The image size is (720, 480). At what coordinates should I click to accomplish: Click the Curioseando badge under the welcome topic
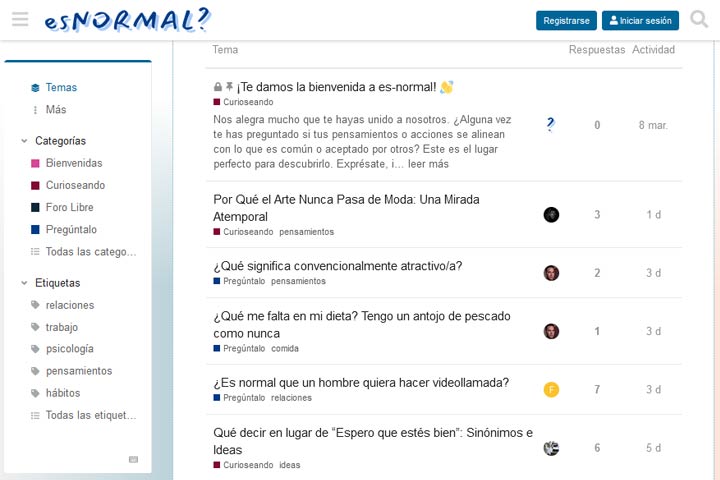[243, 102]
